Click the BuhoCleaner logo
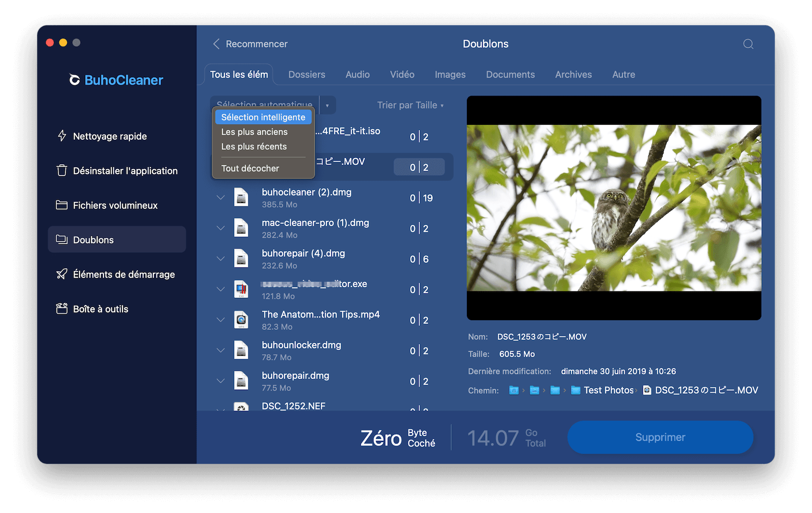Screen dimensions: 812x513 [x=116, y=80]
